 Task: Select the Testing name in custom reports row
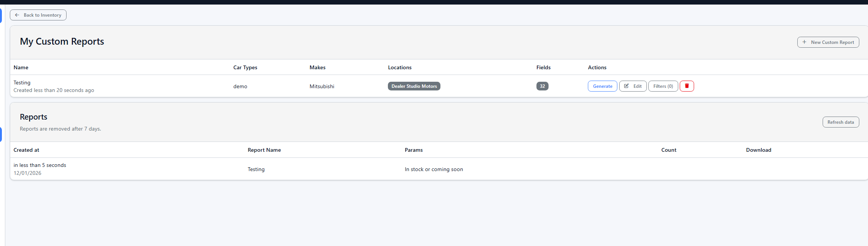click(22, 83)
